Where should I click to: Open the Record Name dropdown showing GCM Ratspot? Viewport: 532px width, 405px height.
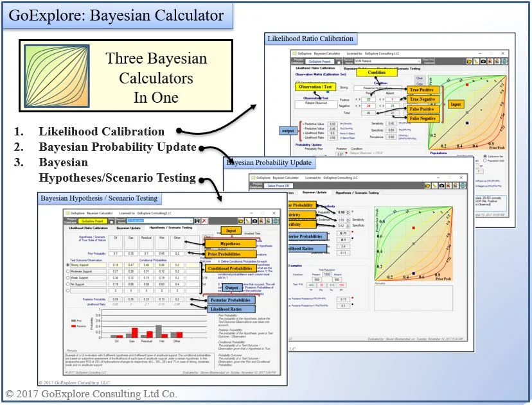coord(419,61)
